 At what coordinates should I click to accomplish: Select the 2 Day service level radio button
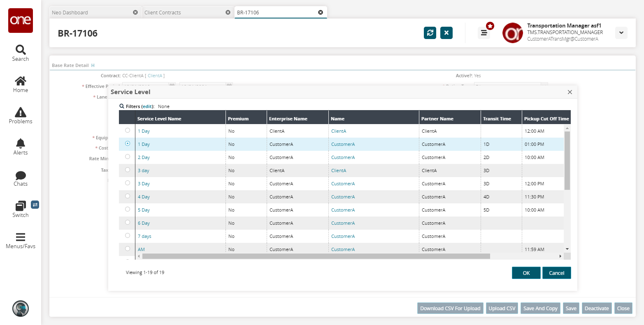[x=128, y=157]
